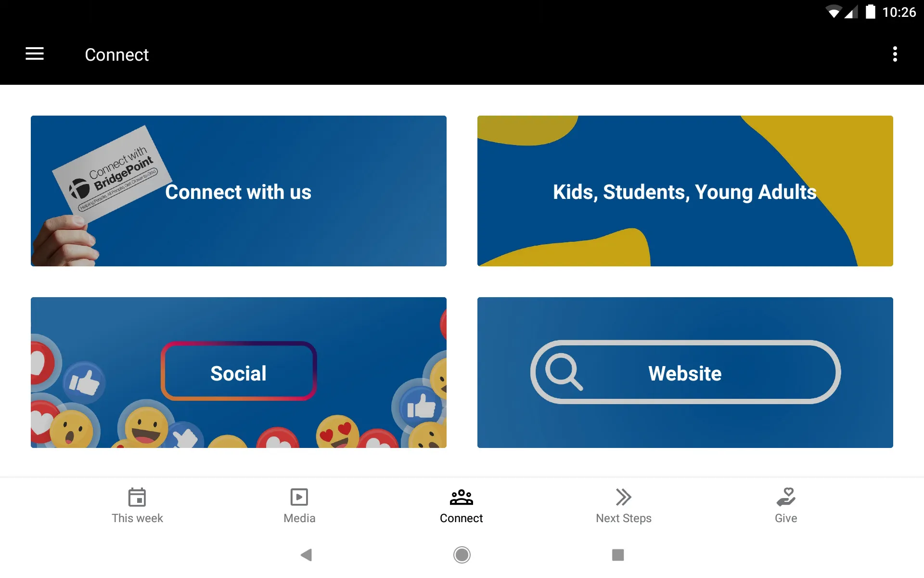Select the Media tab in bottom bar
Viewport: 924px width, 578px height.
[x=299, y=504]
